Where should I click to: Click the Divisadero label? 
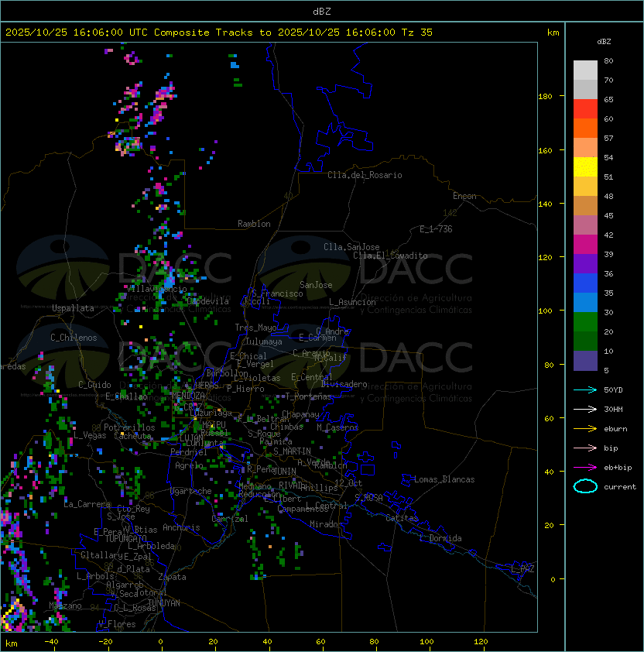pos(344,384)
